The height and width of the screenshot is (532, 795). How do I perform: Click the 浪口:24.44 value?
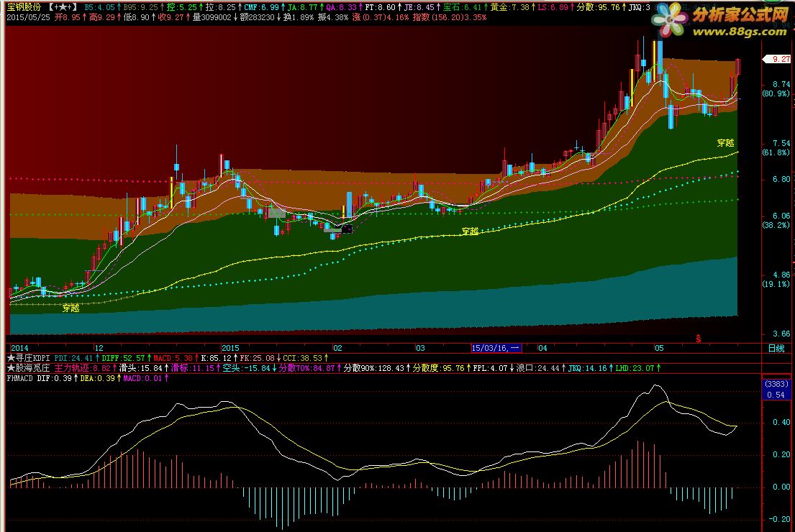[537, 368]
